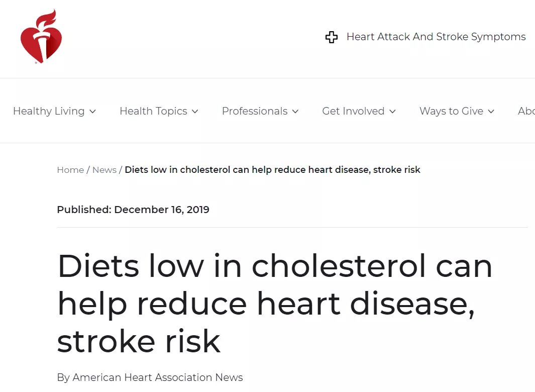This screenshot has width=535, height=392.
Task: Click the partially visible About menu item
Action: [x=526, y=111]
